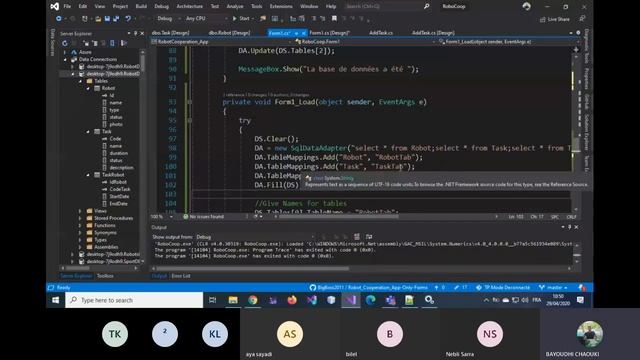Click the No issues found indicator
Screen dimensions: 640x360
click(x=203, y=217)
